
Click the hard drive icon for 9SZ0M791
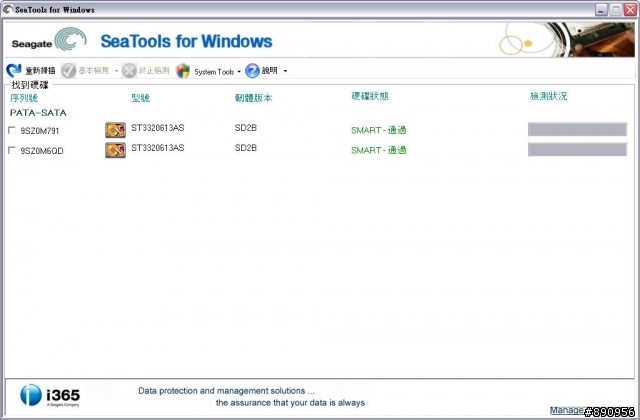[116, 130]
